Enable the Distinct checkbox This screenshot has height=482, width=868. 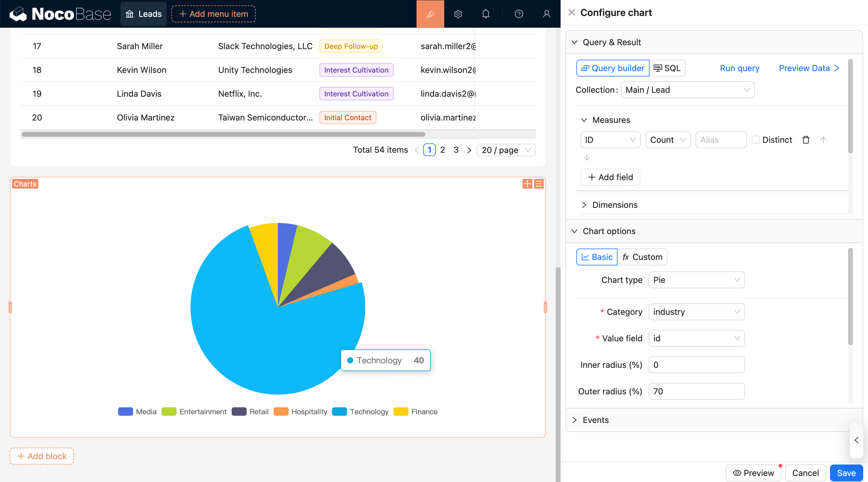756,140
